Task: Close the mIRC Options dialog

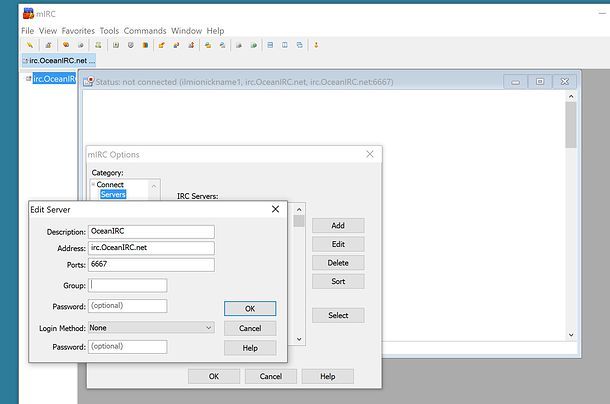Action: pos(370,154)
